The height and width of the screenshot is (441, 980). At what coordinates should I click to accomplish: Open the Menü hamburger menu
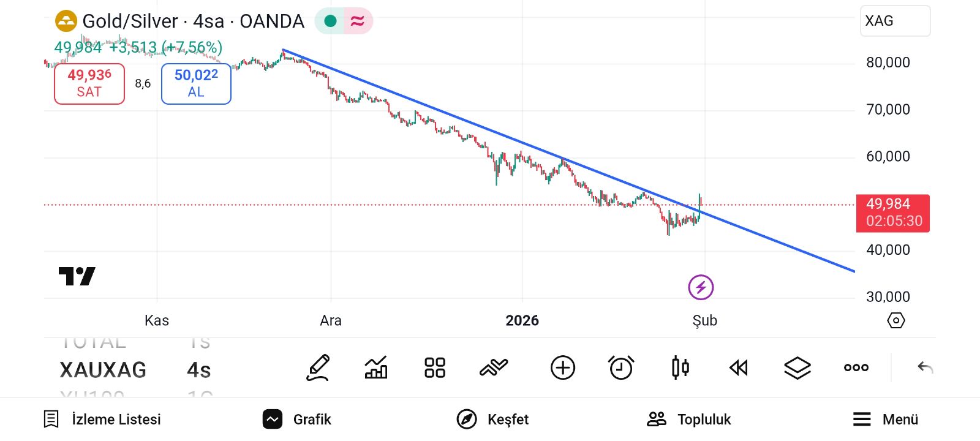tap(886, 420)
